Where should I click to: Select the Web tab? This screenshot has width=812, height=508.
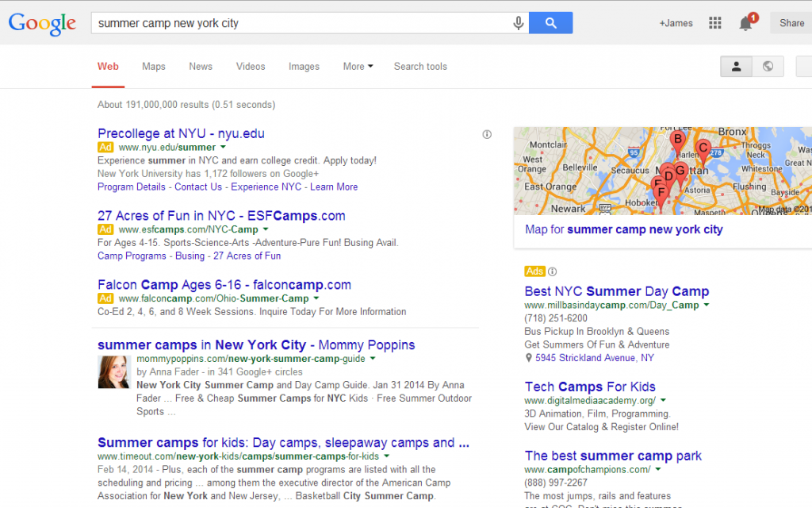coord(108,67)
